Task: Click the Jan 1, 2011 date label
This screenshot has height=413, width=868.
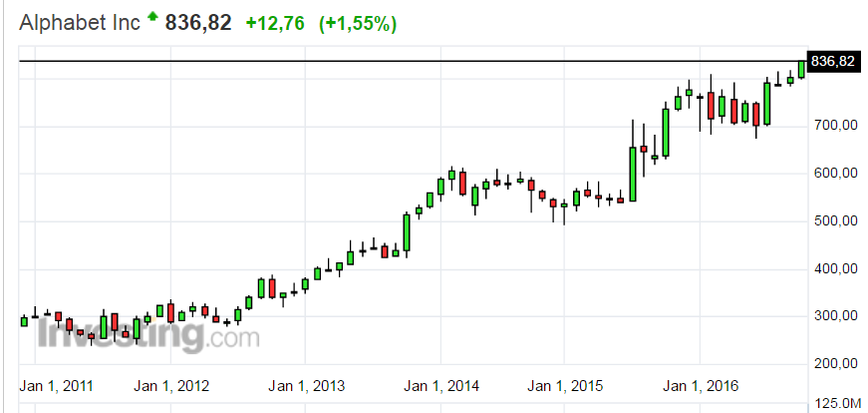Action: [57, 386]
